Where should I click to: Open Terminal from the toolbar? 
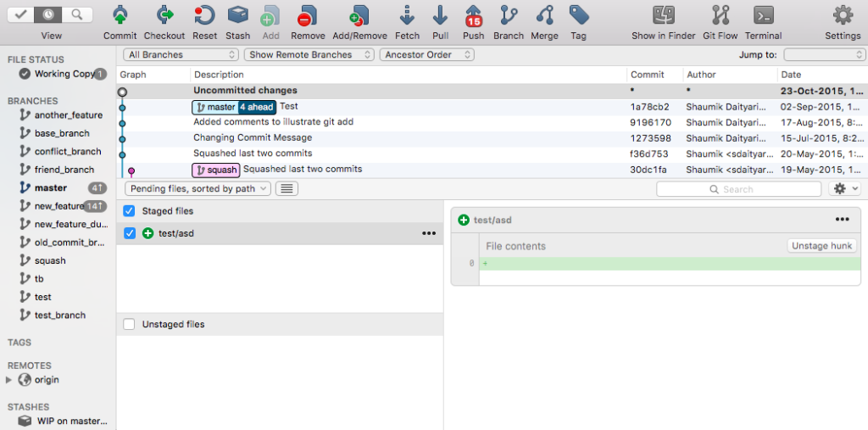pyautogui.click(x=763, y=16)
